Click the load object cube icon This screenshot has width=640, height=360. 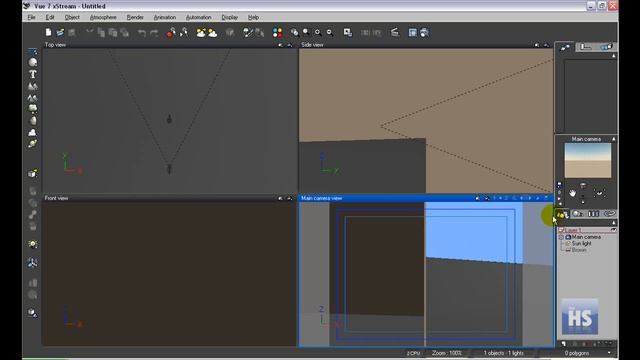[33, 173]
